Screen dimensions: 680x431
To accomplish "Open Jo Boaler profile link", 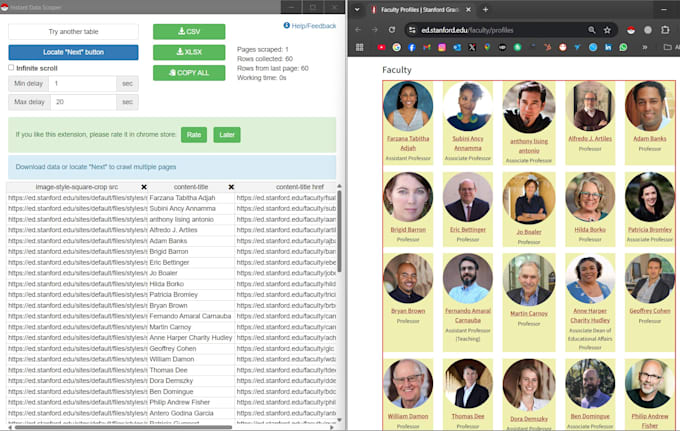I will click(529, 232).
